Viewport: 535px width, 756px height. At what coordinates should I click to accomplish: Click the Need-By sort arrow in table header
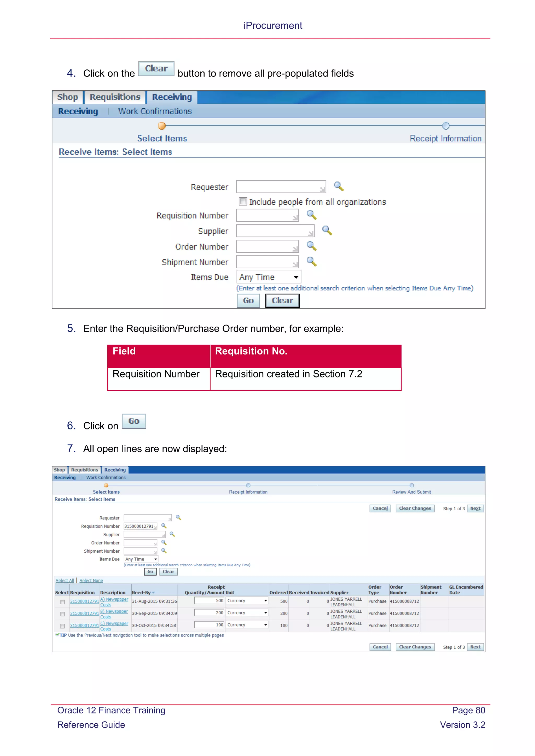154,593
